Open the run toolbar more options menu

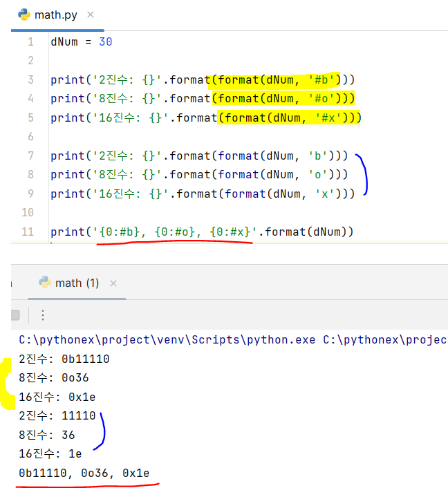[x=43, y=315]
